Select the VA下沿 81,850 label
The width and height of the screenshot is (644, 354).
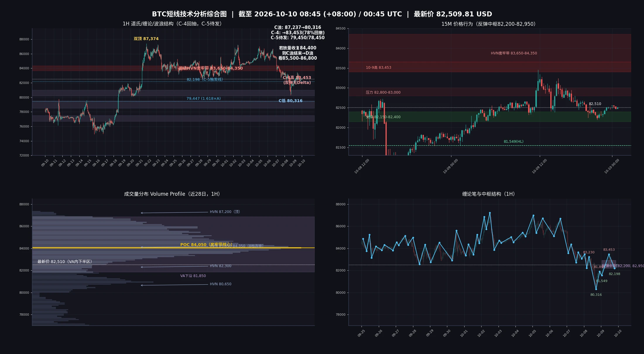click(x=193, y=276)
